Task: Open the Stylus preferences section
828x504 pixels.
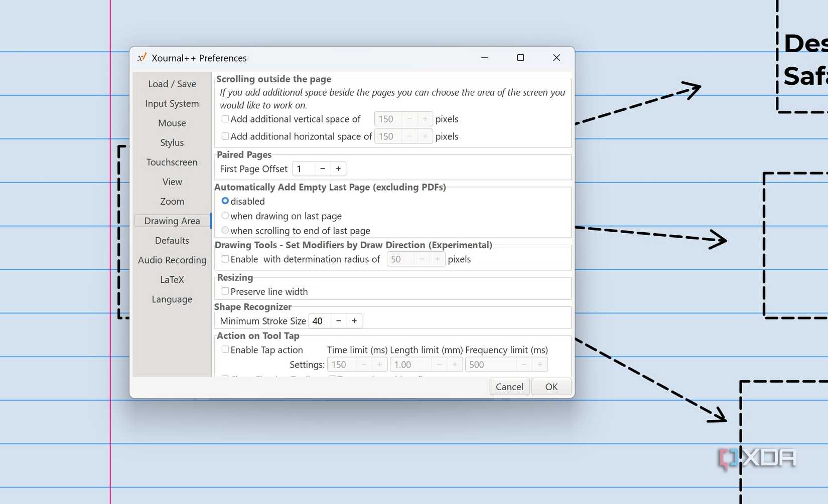Action: pyautogui.click(x=172, y=142)
